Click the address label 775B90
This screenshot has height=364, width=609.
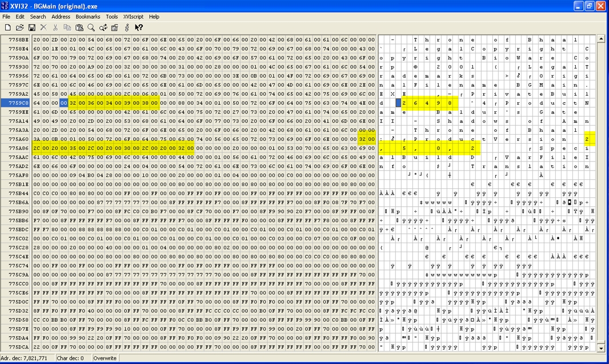click(19, 212)
